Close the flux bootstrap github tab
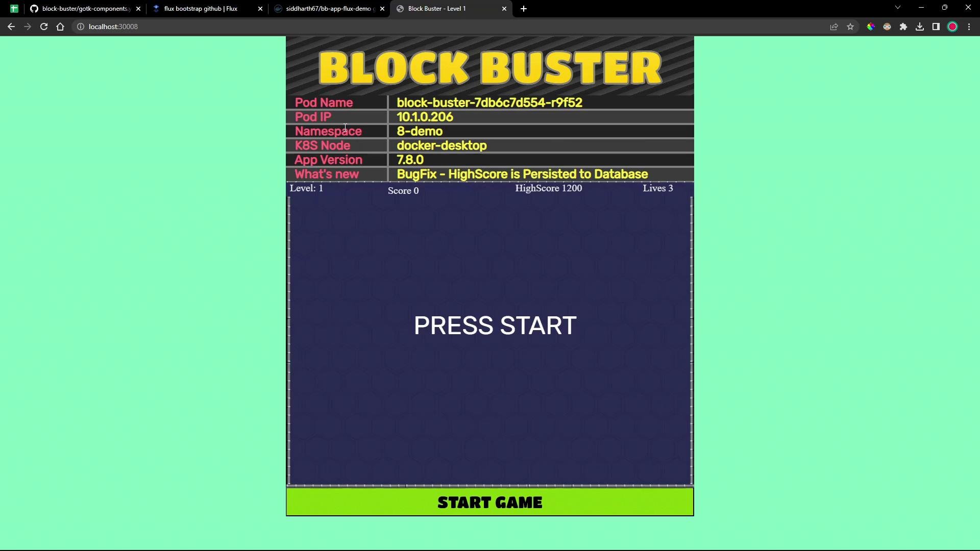 pyautogui.click(x=260, y=9)
